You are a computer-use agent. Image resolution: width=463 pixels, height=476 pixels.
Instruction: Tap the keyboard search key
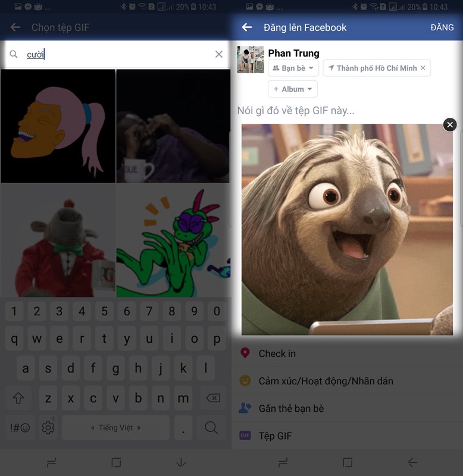pos(211,427)
